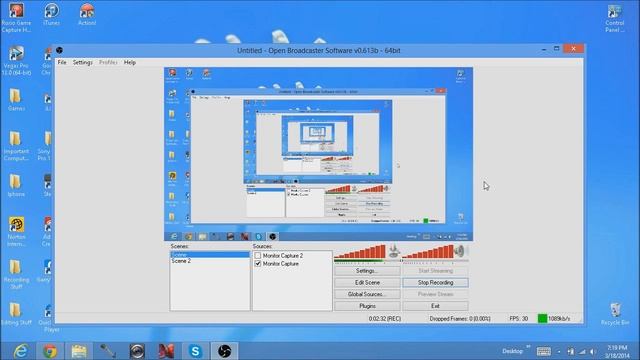Open Global Sources... dialog
The height and width of the screenshot is (360, 640).
pos(367,294)
